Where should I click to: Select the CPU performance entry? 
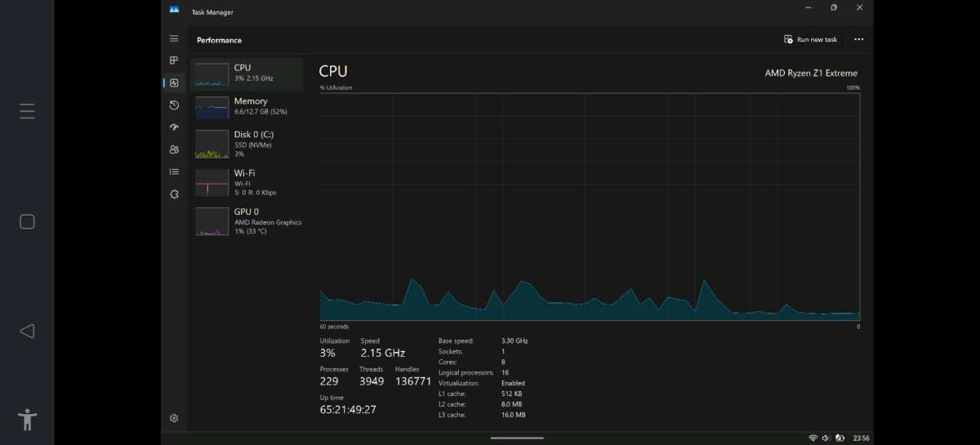(247, 73)
